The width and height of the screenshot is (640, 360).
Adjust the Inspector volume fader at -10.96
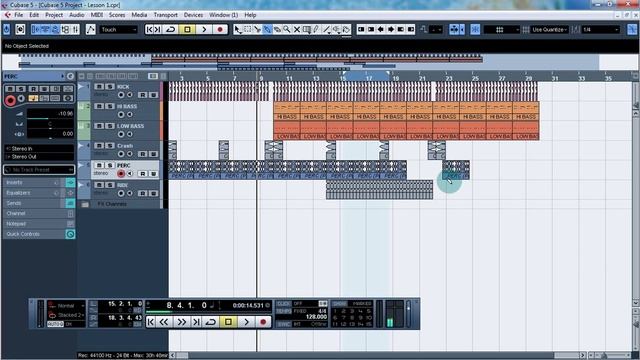click(x=50, y=115)
